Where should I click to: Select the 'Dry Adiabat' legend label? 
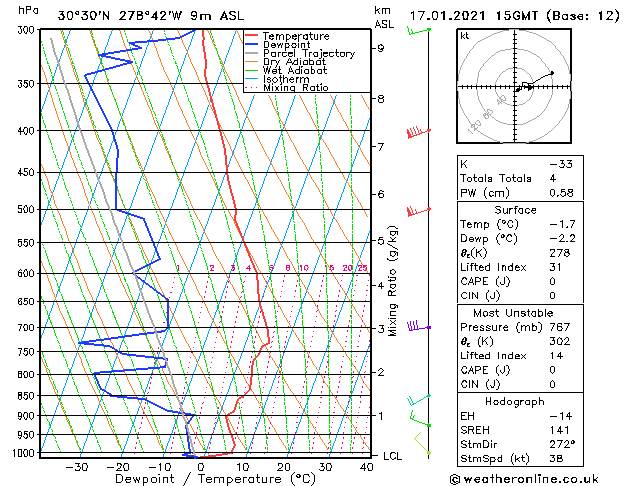click(294, 62)
